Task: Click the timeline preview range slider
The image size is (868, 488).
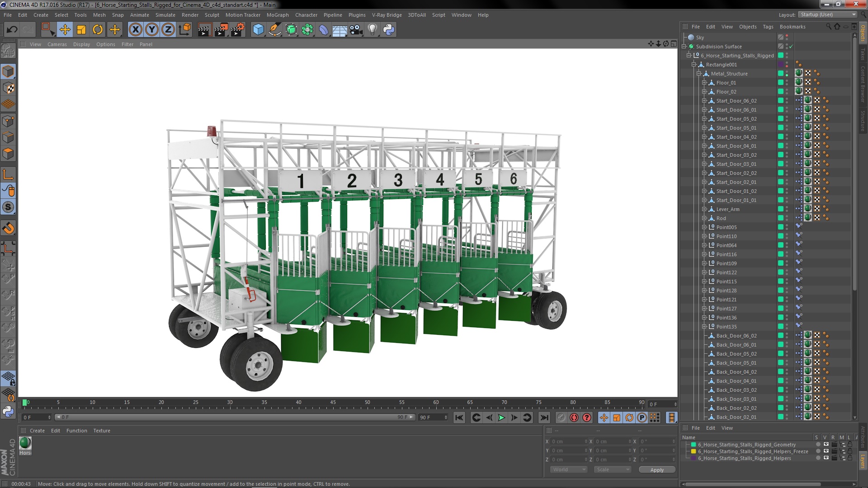Action: pos(235,417)
